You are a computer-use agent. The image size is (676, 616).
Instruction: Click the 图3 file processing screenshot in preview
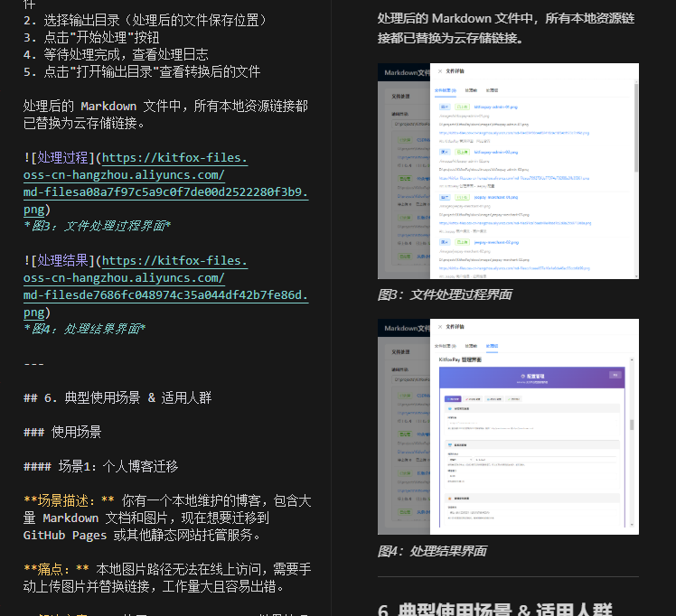point(508,171)
